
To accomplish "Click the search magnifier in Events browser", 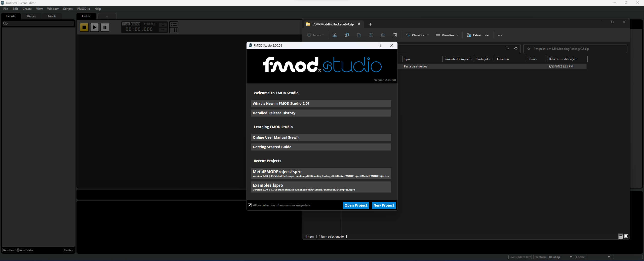I will (x=5, y=23).
